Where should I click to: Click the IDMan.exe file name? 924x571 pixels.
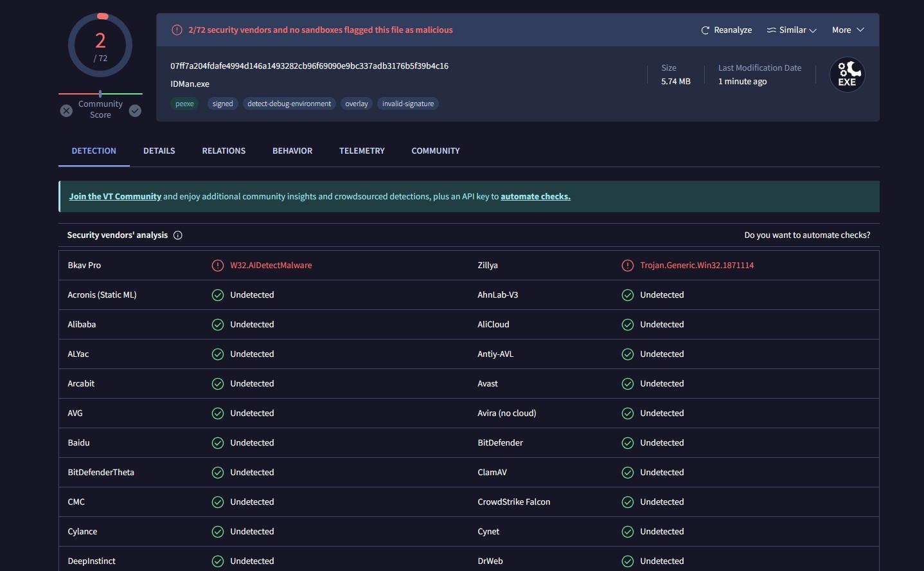[x=190, y=84]
